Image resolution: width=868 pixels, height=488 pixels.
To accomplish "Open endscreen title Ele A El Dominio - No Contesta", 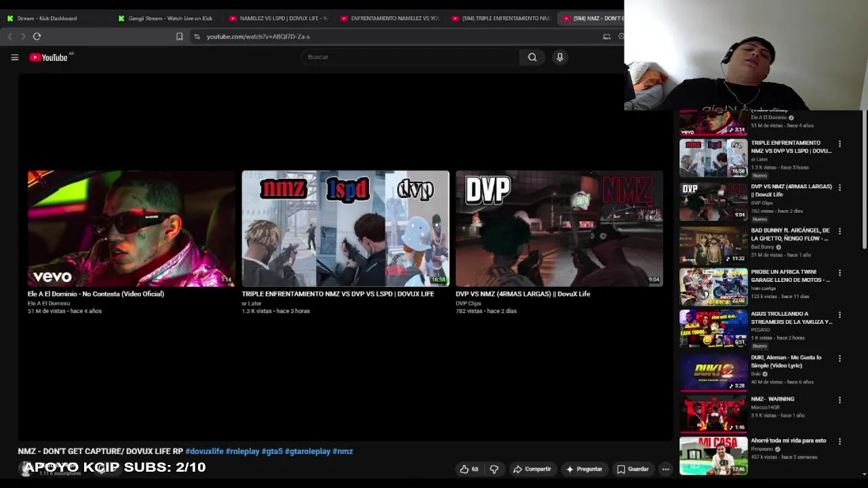I will 96,294.
